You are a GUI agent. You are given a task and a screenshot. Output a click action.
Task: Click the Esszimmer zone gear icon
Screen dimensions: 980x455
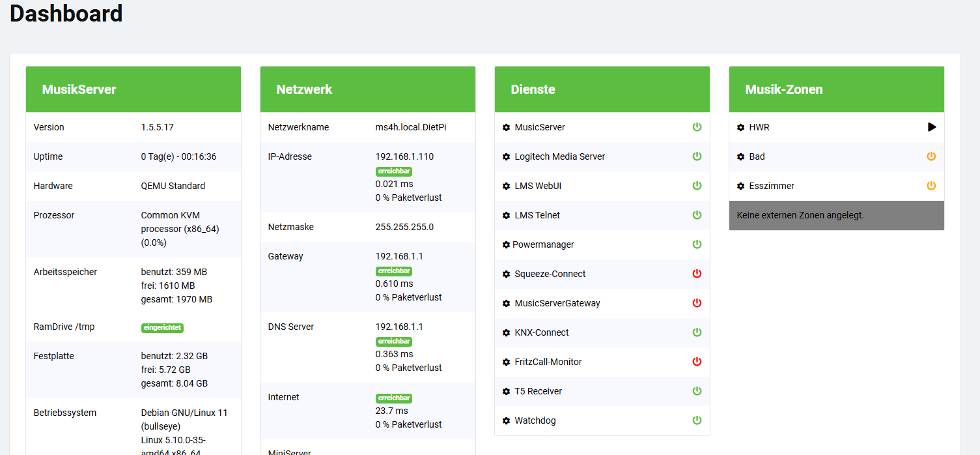coord(740,186)
